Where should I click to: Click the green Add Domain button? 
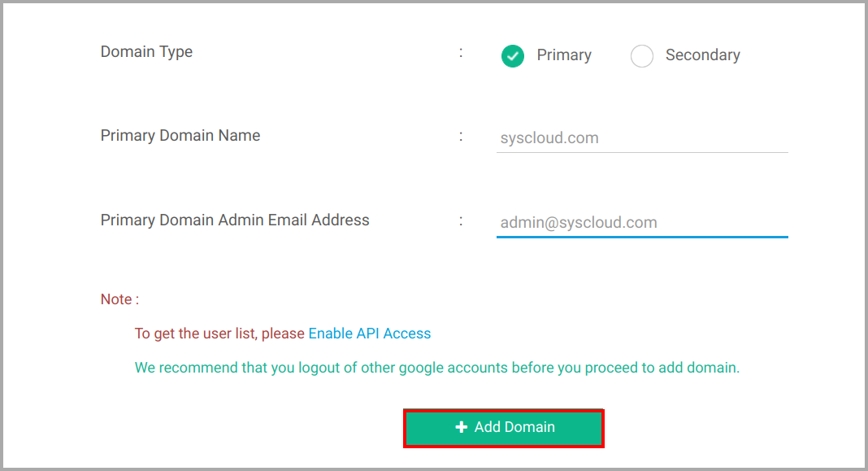[504, 428]
